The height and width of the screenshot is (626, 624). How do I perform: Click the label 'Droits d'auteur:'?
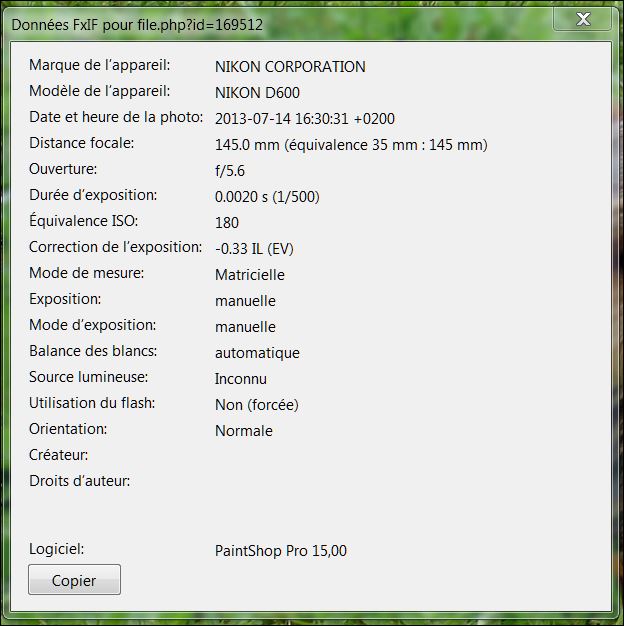(79, 480)
